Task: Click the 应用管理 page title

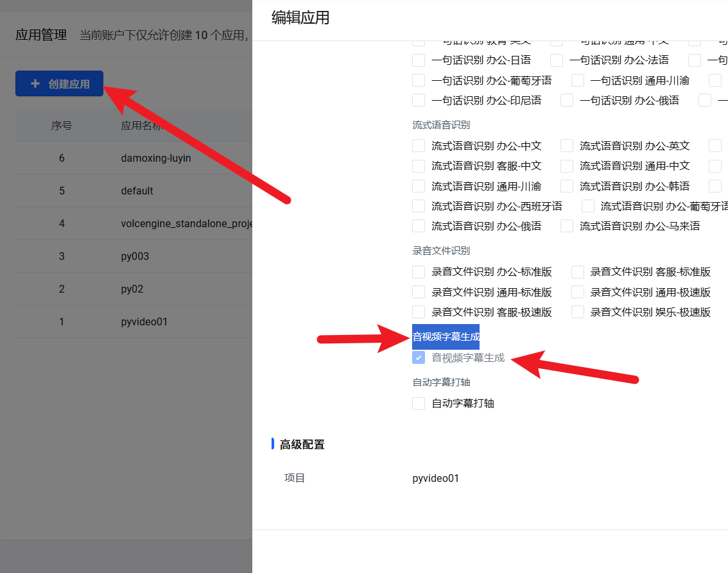Action: pyautogui.click(x=41, y=35)
